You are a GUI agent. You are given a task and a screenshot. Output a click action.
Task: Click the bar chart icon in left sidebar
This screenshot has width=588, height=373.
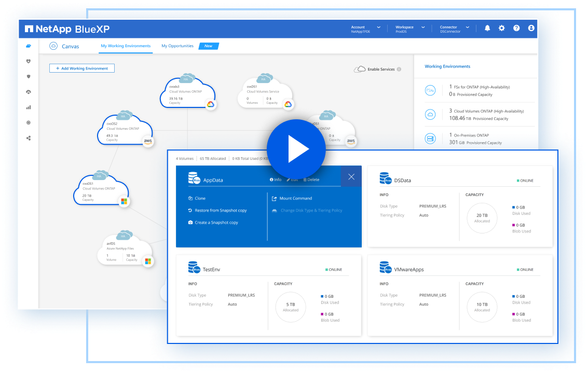29,107
